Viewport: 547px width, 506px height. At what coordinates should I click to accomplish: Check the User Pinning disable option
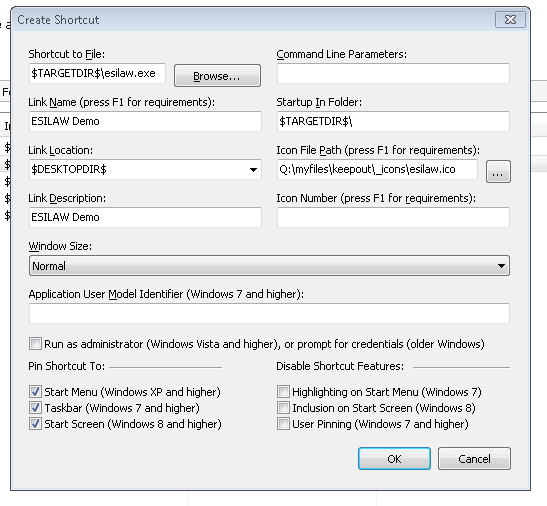[x=283, y=424]
